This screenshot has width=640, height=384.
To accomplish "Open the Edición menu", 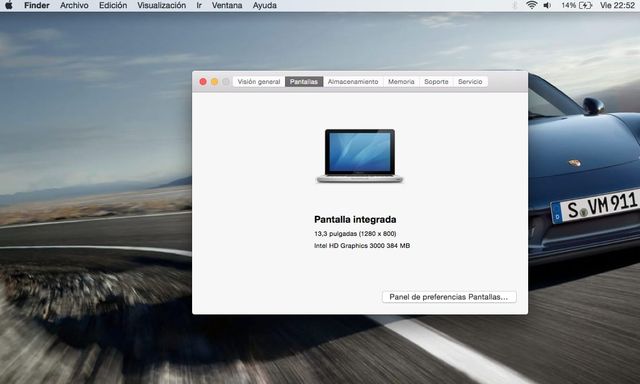I will coord(113,5).
